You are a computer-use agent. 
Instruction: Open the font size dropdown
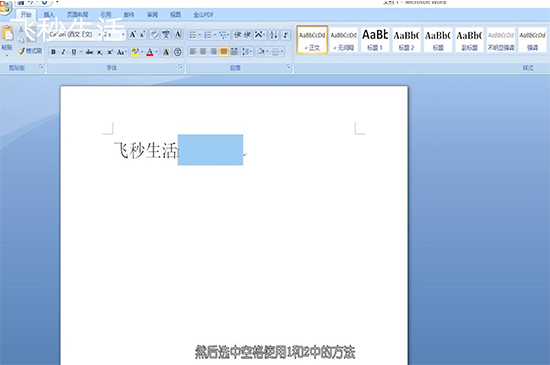tap(123, 34)
